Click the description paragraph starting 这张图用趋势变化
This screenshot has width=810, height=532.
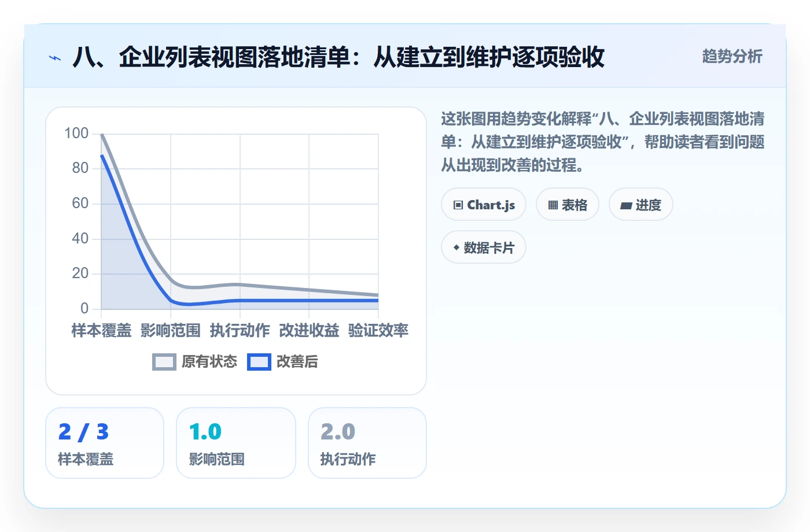coord(603,142)
